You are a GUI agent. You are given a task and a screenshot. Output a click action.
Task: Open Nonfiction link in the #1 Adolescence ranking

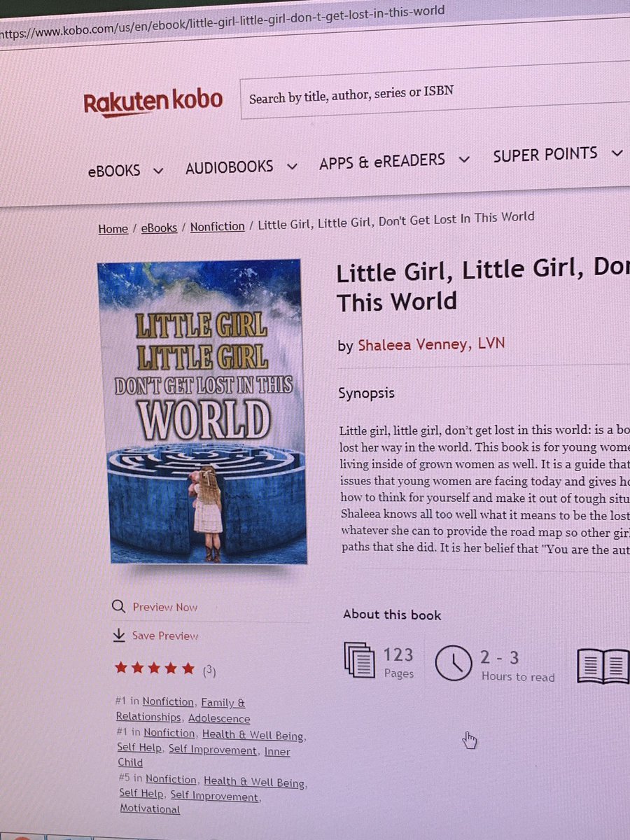click(x=168, y=701)
